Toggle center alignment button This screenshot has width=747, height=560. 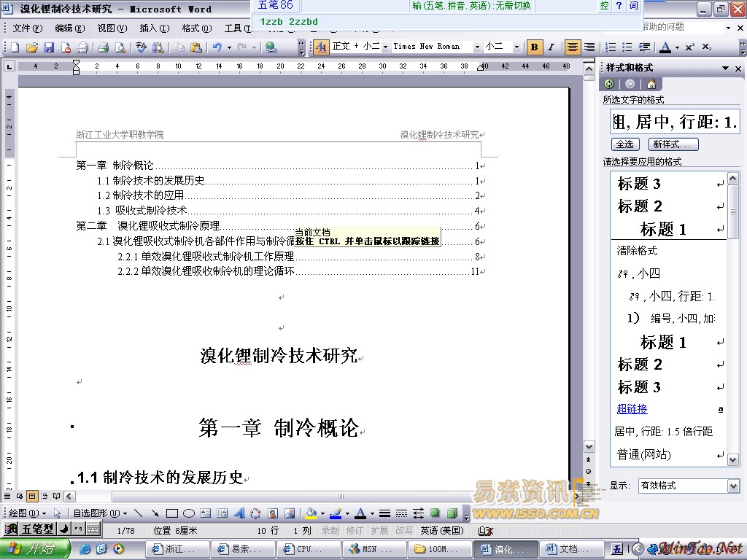pyautogui.click(x=573, y=47)
